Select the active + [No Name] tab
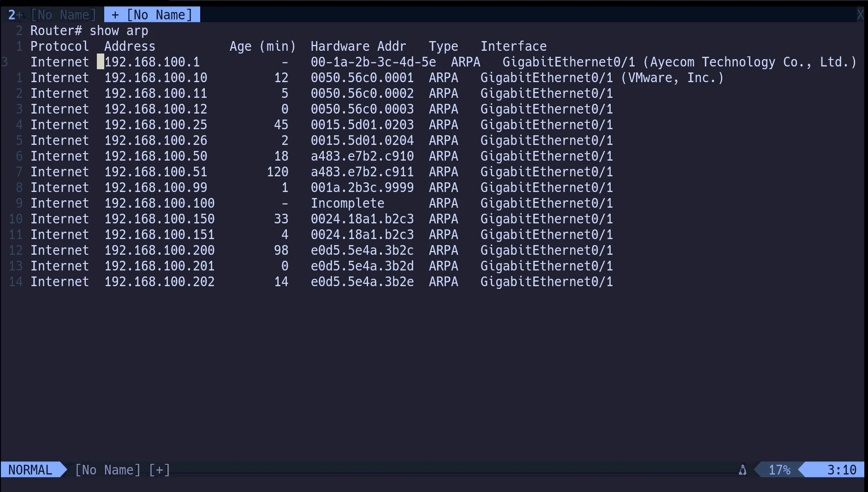The image size is (868, 492). pos(152,15)
